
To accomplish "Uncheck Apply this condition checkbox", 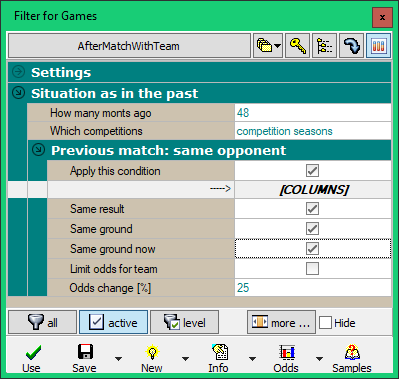I will [312, 171].
